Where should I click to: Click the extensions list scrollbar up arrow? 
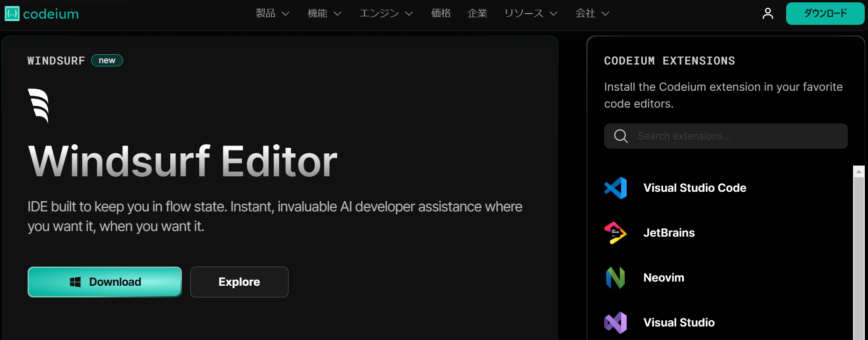[x=859, y=172]
